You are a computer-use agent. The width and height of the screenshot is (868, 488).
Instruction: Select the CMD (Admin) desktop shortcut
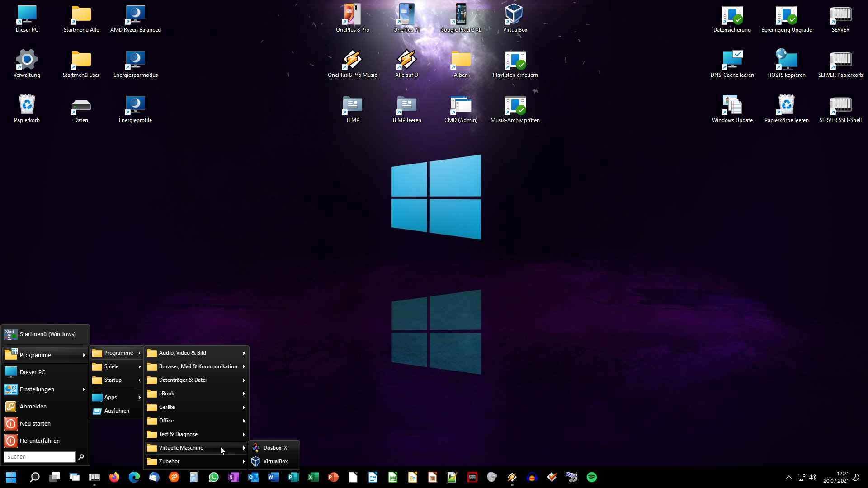[x=461, y=109]
